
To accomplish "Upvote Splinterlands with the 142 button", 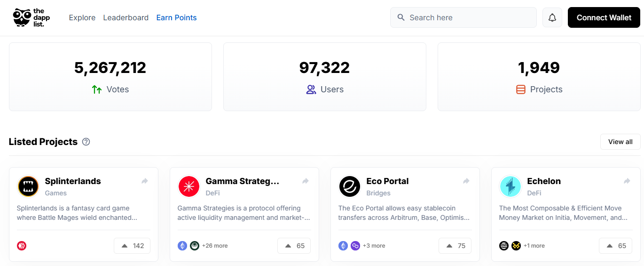I will pos(132,246).
